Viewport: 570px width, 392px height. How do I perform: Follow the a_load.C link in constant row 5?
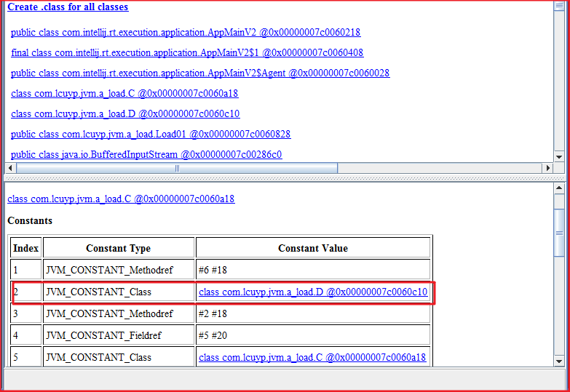(x=312, y=357)
